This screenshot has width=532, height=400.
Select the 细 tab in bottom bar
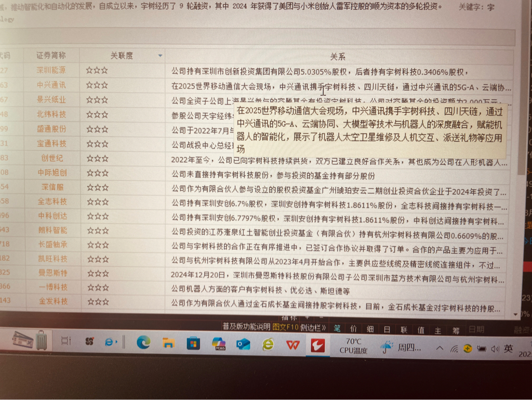tap(370, 329)
